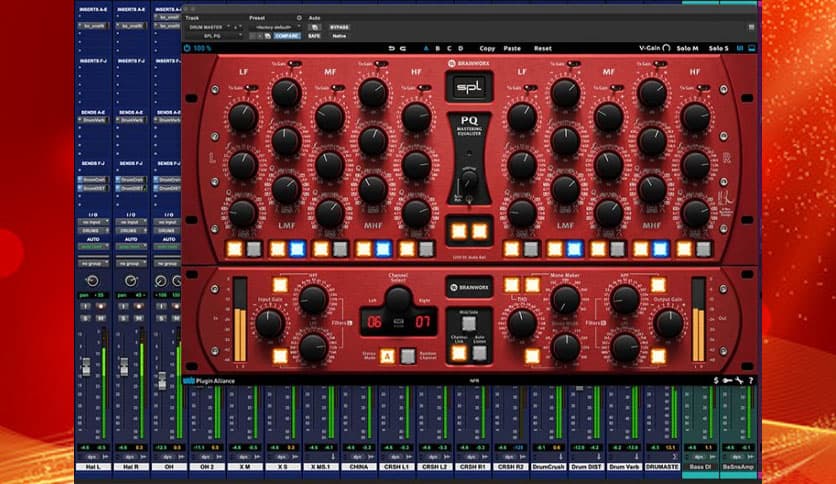Screen dimensions: 836x484
Task: Adjust the Hat L channel pan knob
Action: click(x=92, y=280)
